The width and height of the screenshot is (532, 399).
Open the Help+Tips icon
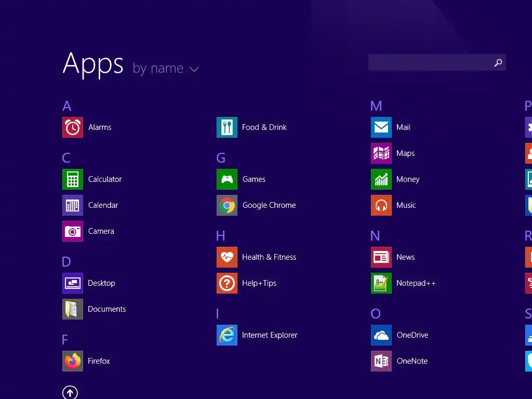(227, 283)
